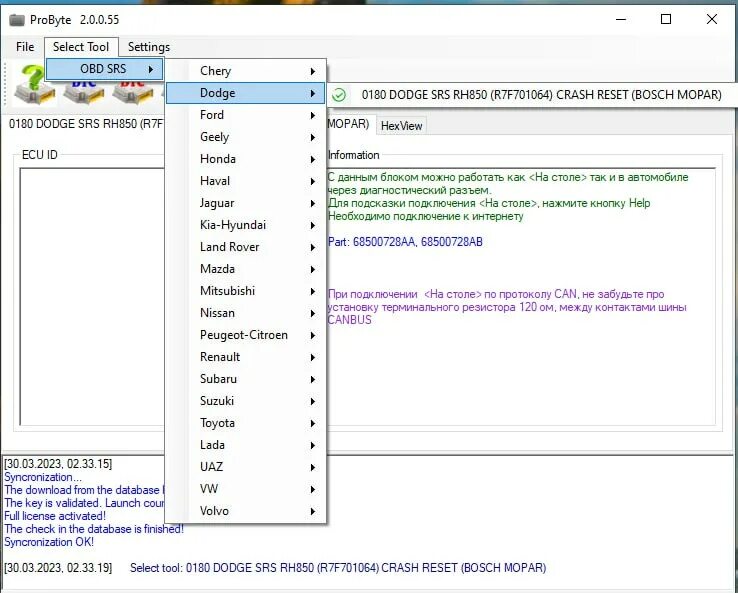Expand the Haval brand submenu

[245, 181]
